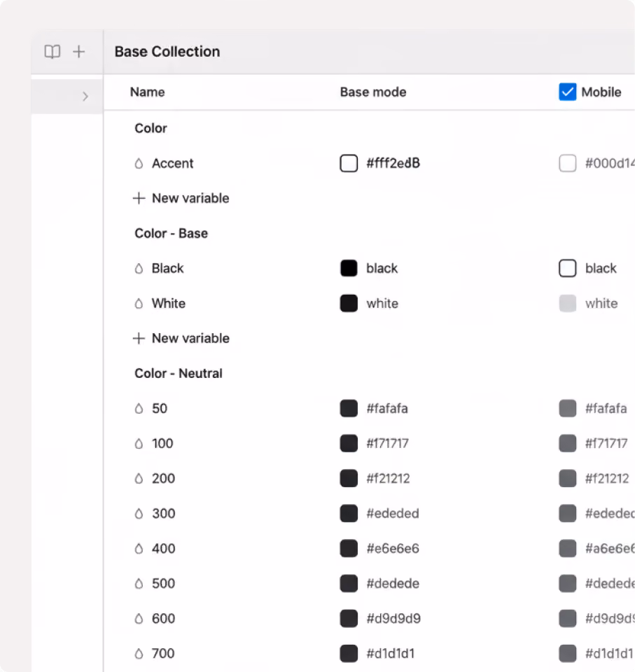
Task: Open Mobile swatch for variable 400
Action: (x=567, y=549)
